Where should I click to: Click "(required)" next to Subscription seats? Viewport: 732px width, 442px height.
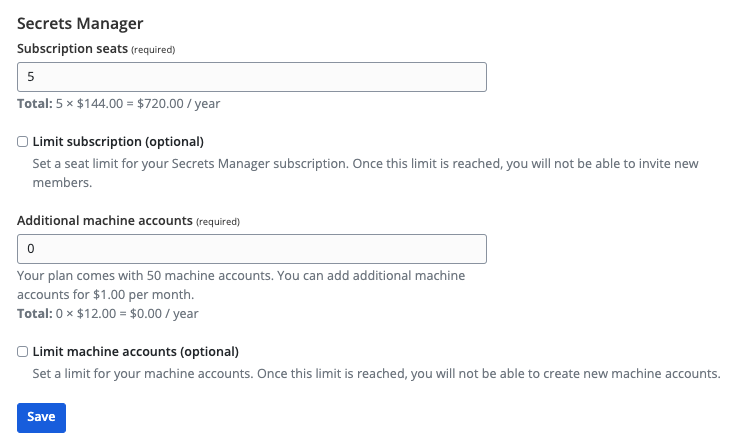point(153,49)
